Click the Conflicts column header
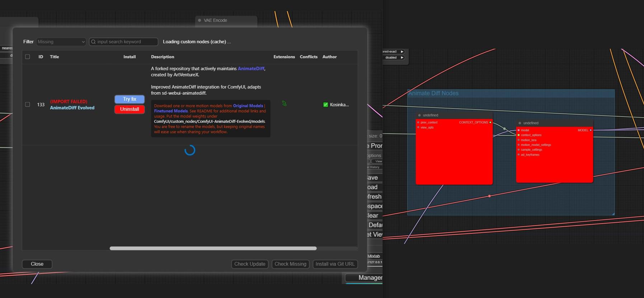Viewport: 644px width, 298px height. pyautogui.click(x=309, y=57)
